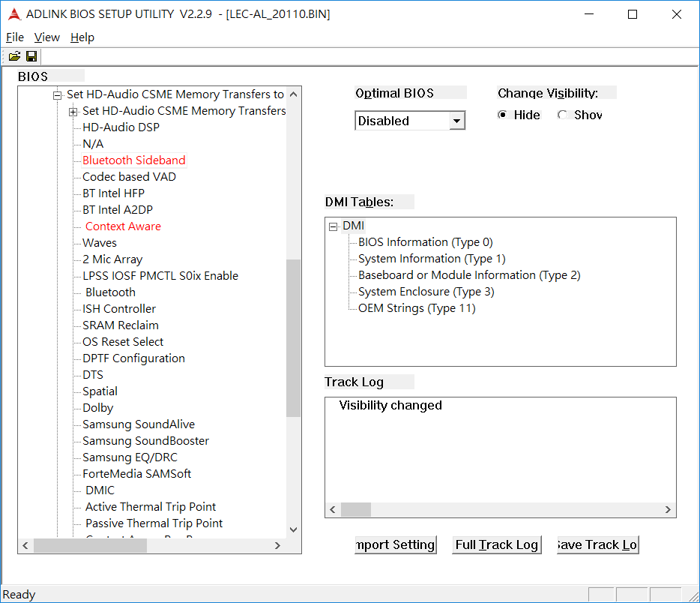The width and height of the screenshot is (700, 603).
Task: Click the BIOS tree scroll up arrow
Action: 293,94
